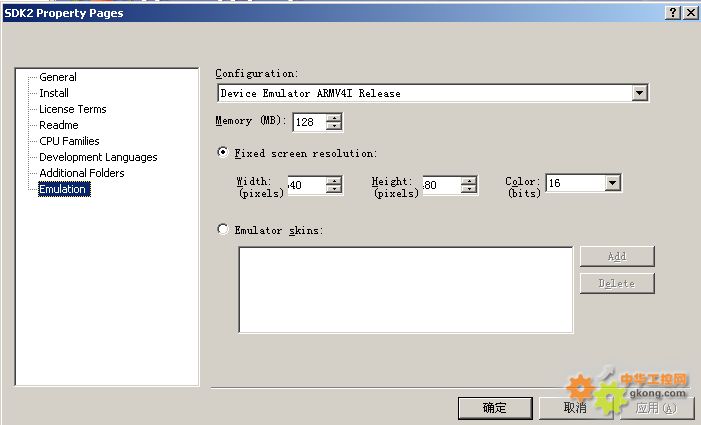Select Emulator skins radio button
This screenshot has width=701, height=425.
tap(222, 229)
